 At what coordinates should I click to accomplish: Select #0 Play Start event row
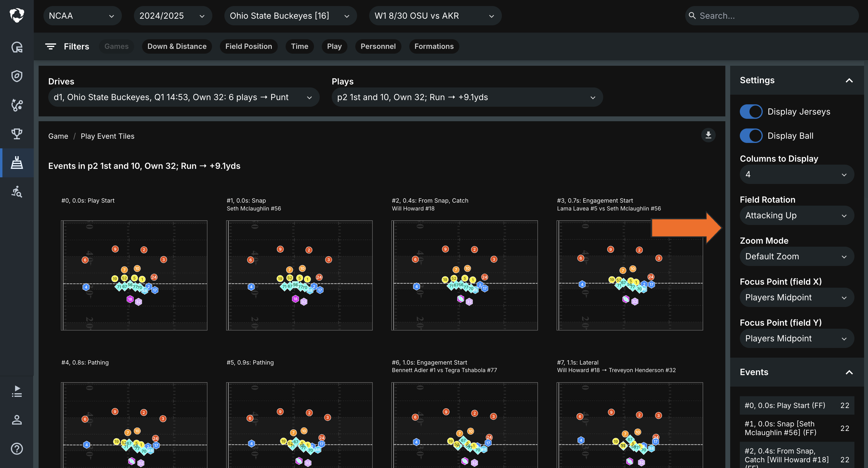pyautogui.click(x=797, y=405)
